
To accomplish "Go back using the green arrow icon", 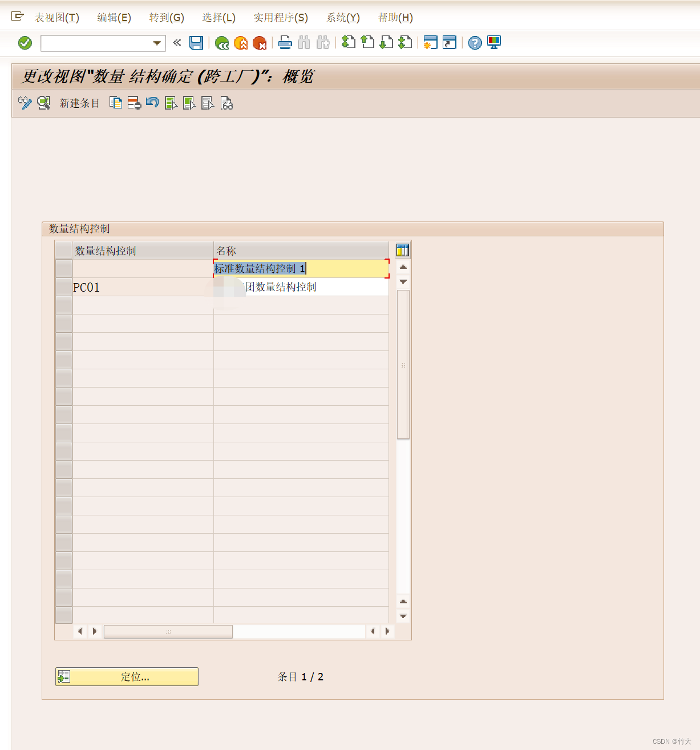I will coord(222,43).
